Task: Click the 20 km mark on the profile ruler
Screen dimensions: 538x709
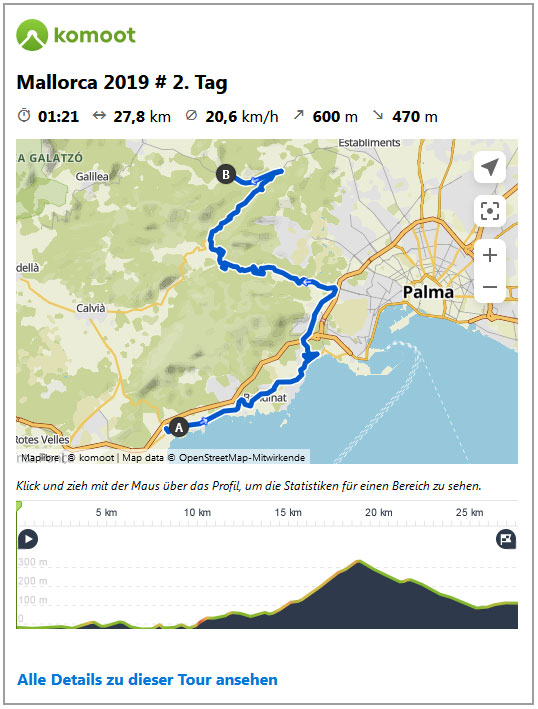Action: [x=379, y=512]
